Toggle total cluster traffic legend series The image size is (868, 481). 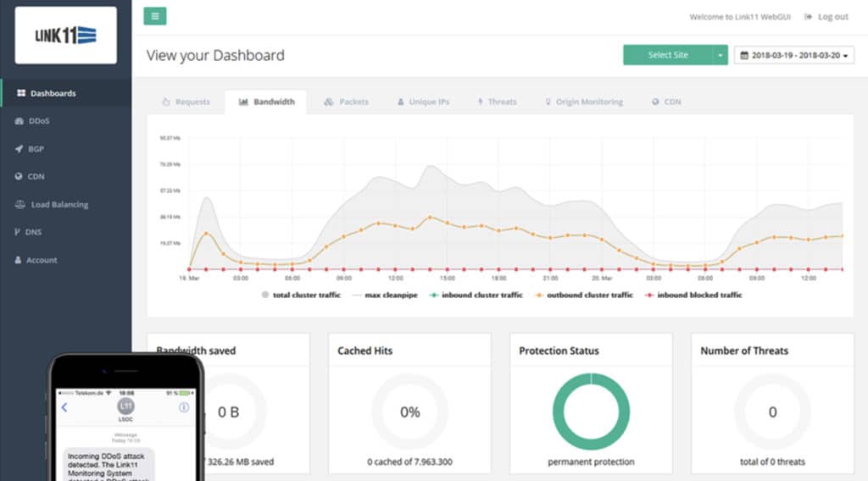[x=305, y=295]
